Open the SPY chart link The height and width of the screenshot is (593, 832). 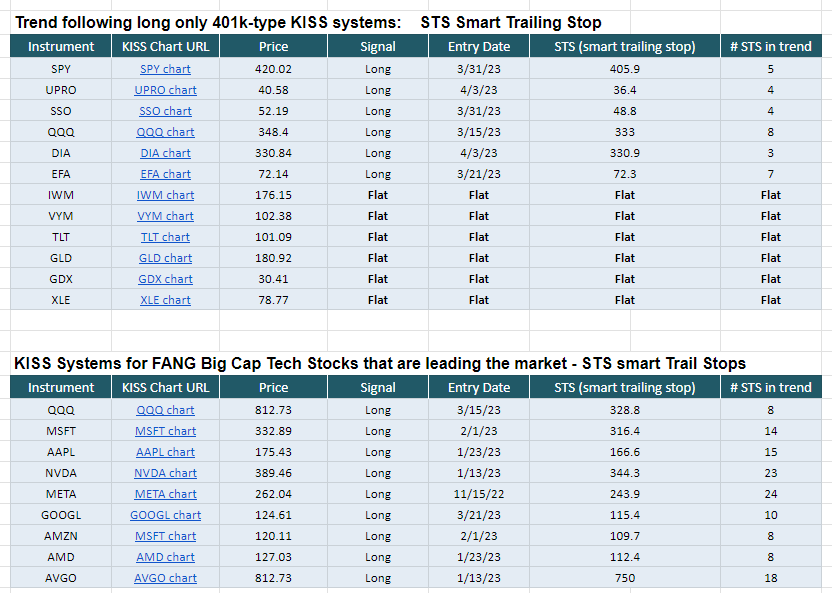pyautogui.click(x=165, y=69)
